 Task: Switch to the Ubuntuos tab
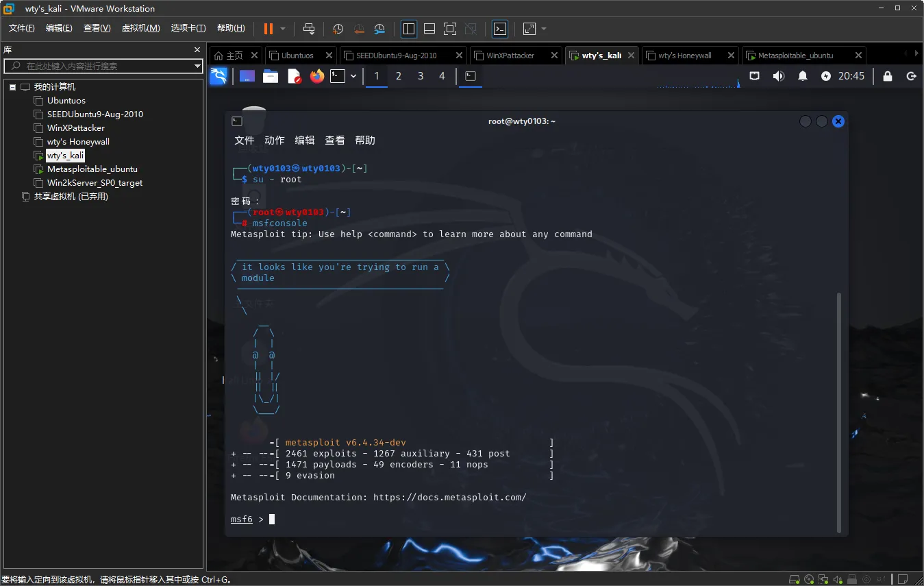[x=297, y=56]
